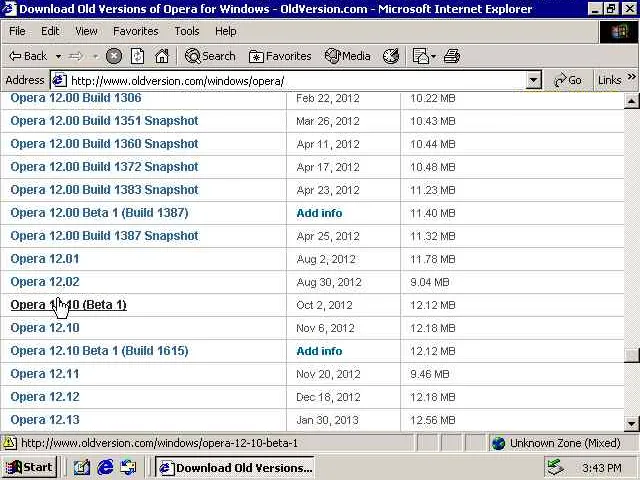640x480 pixels.
Task: Click the Forward arrow toolbar button
Action: (x=76, y=56)
